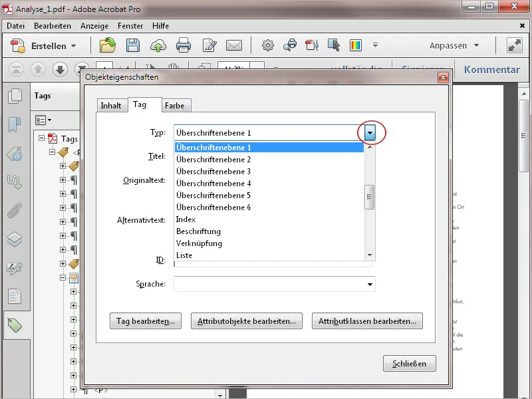
Task: Open the content panel icon
Action: click(x=15, y=297)
